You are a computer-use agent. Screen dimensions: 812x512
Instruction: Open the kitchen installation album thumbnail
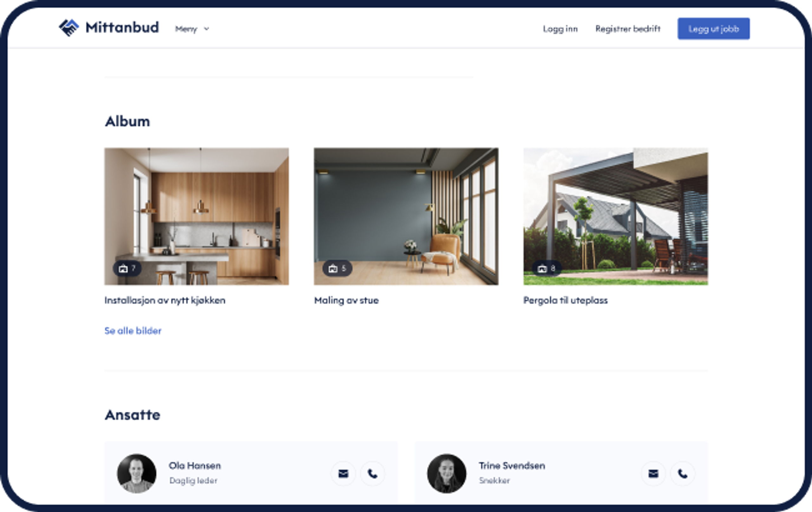click(196, 216)
